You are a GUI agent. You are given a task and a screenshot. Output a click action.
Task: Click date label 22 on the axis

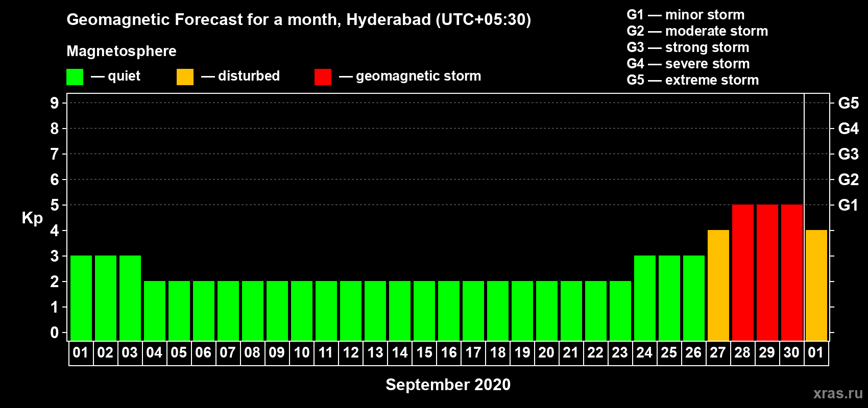[595, 352]
